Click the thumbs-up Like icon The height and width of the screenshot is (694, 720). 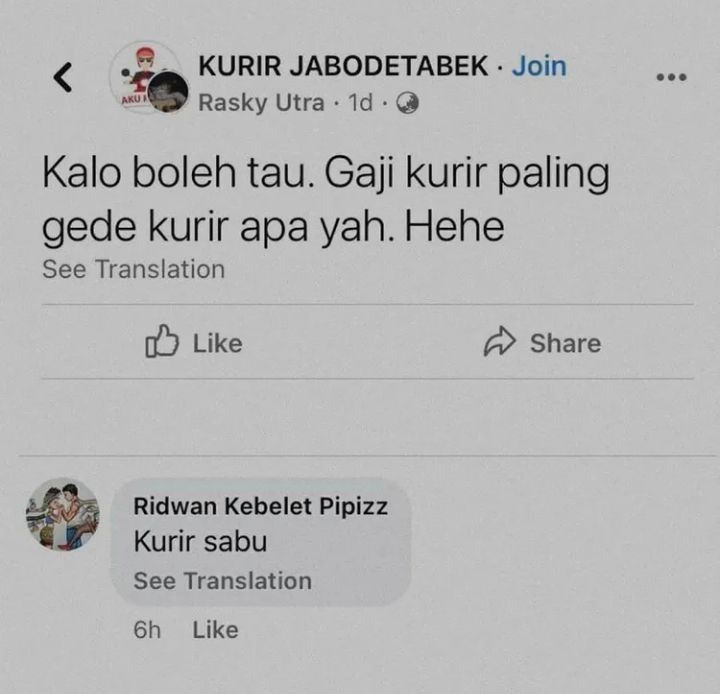pos(162,341)
